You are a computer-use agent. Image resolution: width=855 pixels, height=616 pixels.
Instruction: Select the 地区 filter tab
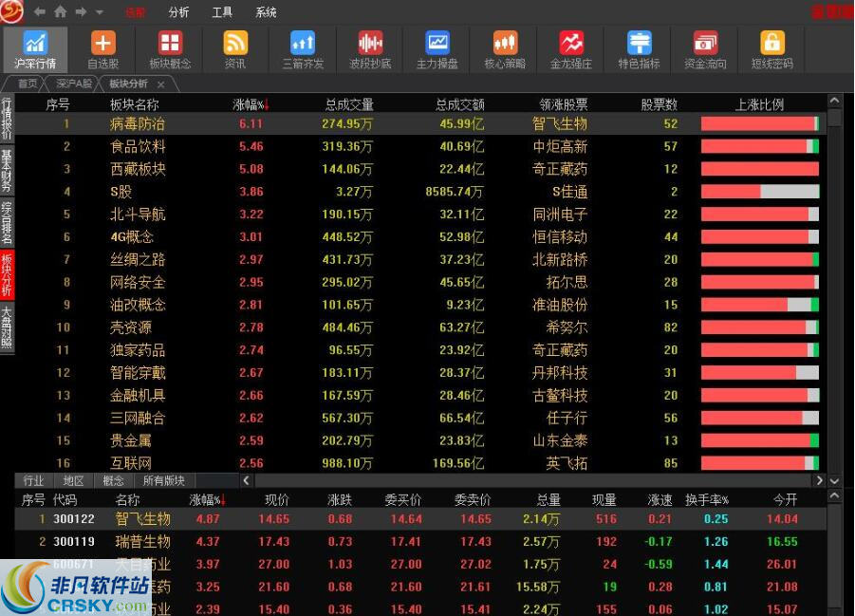(x=73, y=481)
